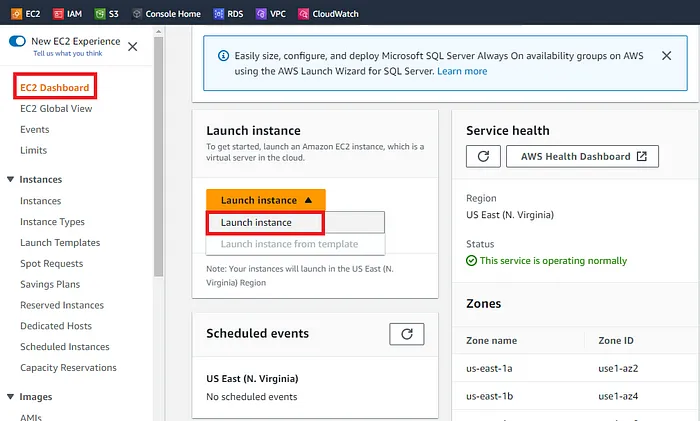Open Events in the sidebar

pos(34,129)
